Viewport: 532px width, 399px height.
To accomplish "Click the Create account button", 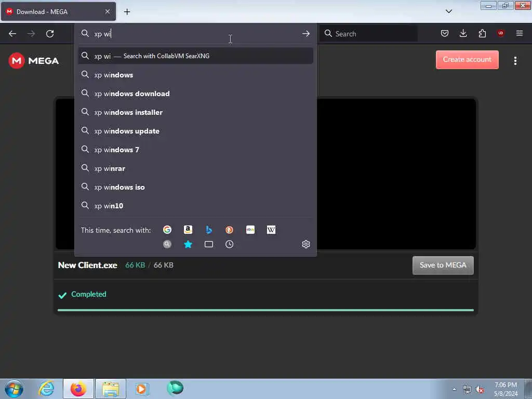I will pos(467,60).
